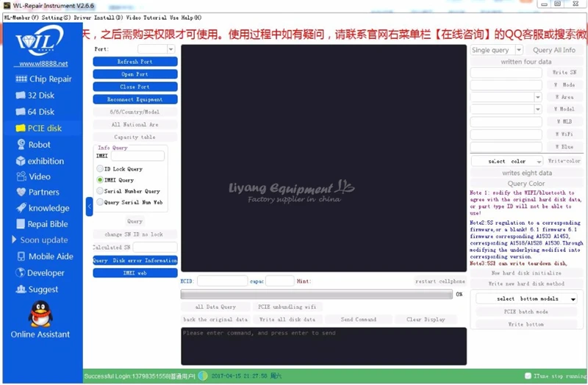The image size is (588, 385).
Task: Open the Port dropdown
Action: (171, 49)
